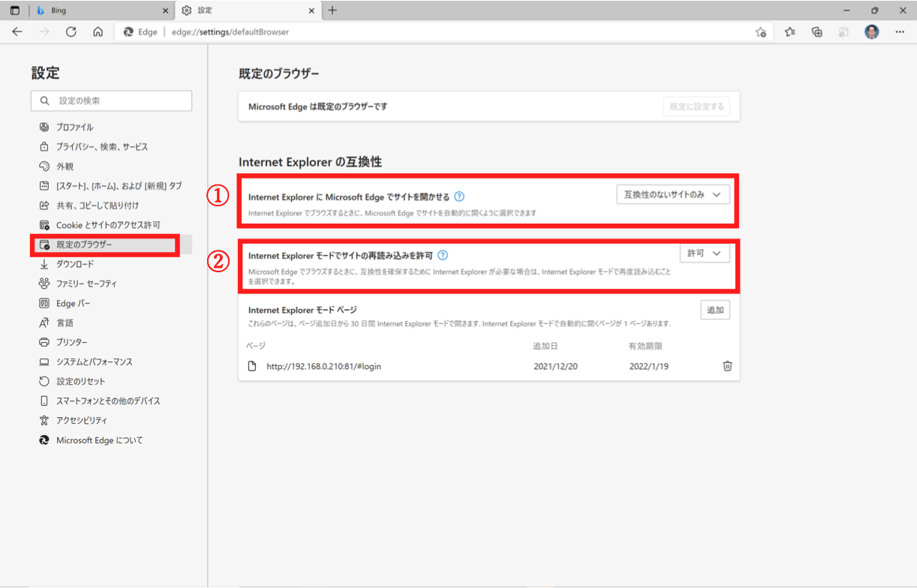
Task: Click the Refresh page icon
Action: pyautogui.click(x=71, y=32)
